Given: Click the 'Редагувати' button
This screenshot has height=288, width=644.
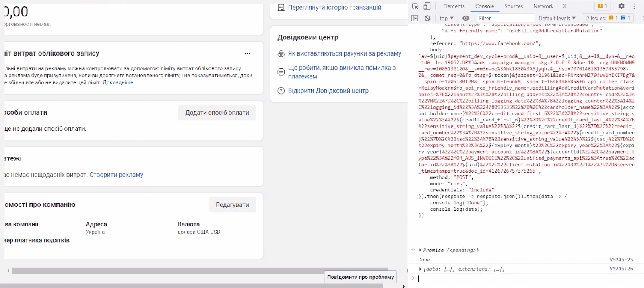Looking at the screenshot, I should (x=232, y=205).
